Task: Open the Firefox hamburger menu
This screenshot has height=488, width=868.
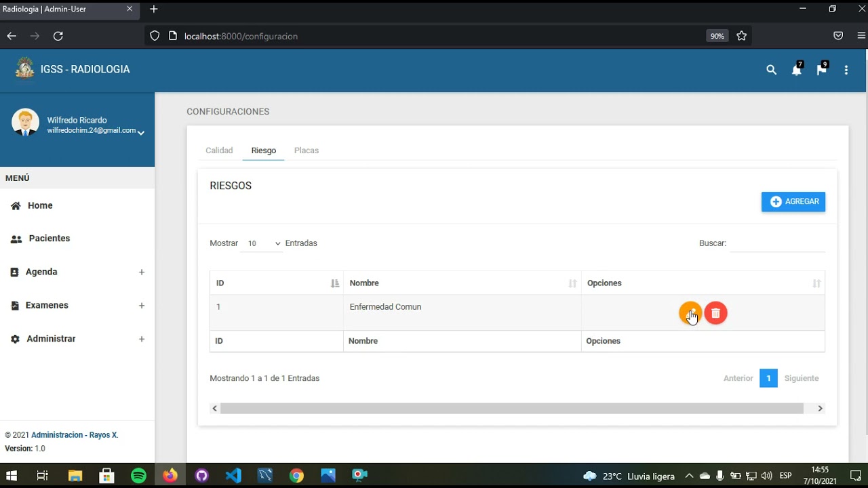Action: tap(861, 36)
